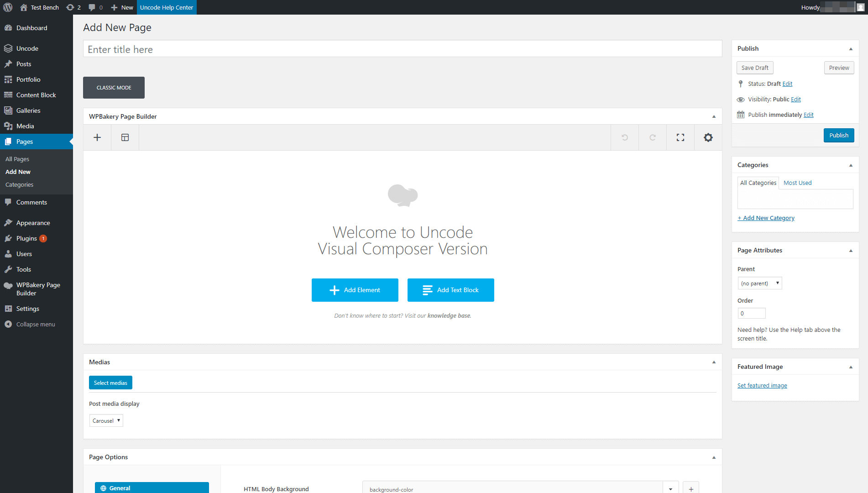Collapse WPBakery Page Builder panel
Screen dimensions: 868x493
pyautogui.click(x=714, y=116)
